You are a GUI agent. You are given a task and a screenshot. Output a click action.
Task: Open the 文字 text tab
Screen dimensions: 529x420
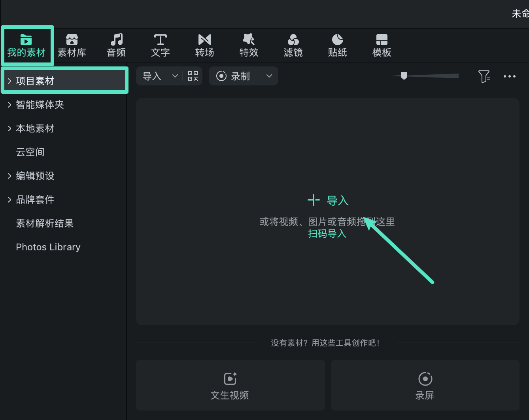tap(161, 45)
